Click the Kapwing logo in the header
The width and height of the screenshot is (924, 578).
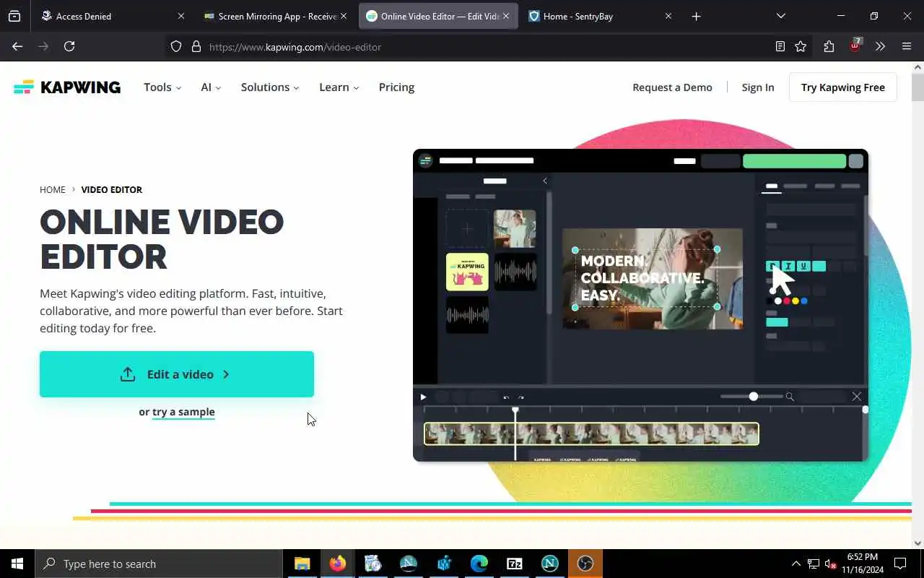coord(67,87)
